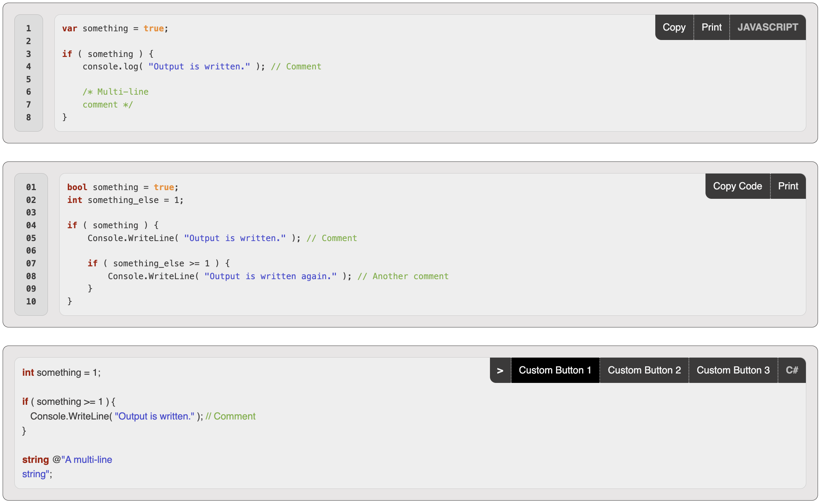Click the JAVASCRIPT language label
The height and width of the screenshot is (504, 821).
click(x=768, y=28)
